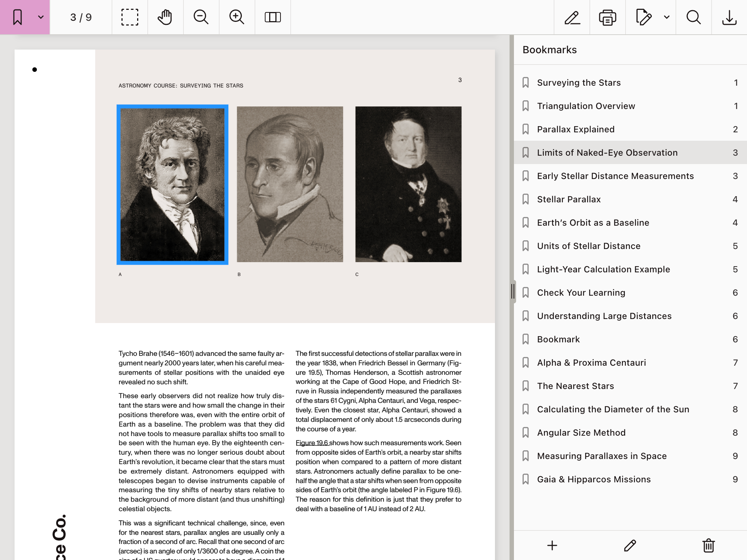Open the search tool
Image resolution: width=747 pixels, height=560 pixels.
click(x=693, y=17)
